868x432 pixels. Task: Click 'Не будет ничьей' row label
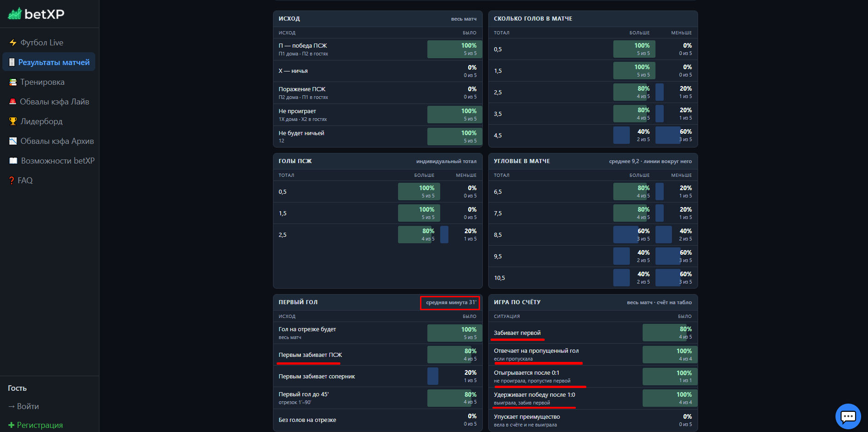click(301, 133)
